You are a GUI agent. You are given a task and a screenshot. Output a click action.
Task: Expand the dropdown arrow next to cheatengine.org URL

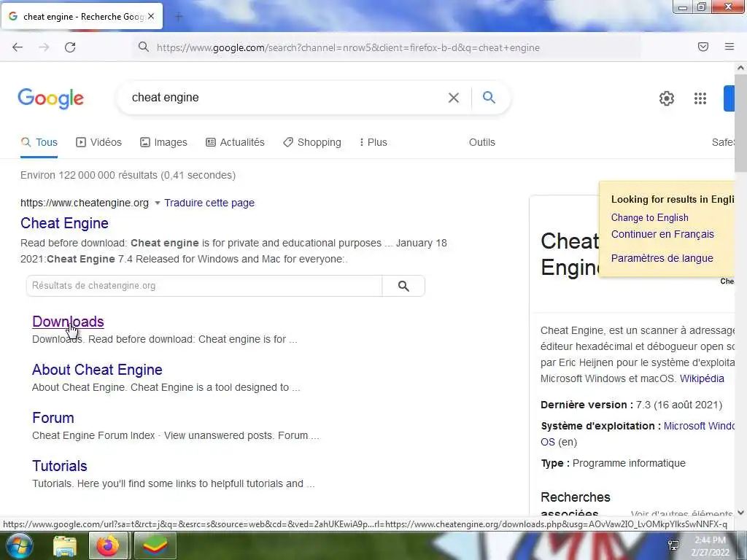(158, 203)
